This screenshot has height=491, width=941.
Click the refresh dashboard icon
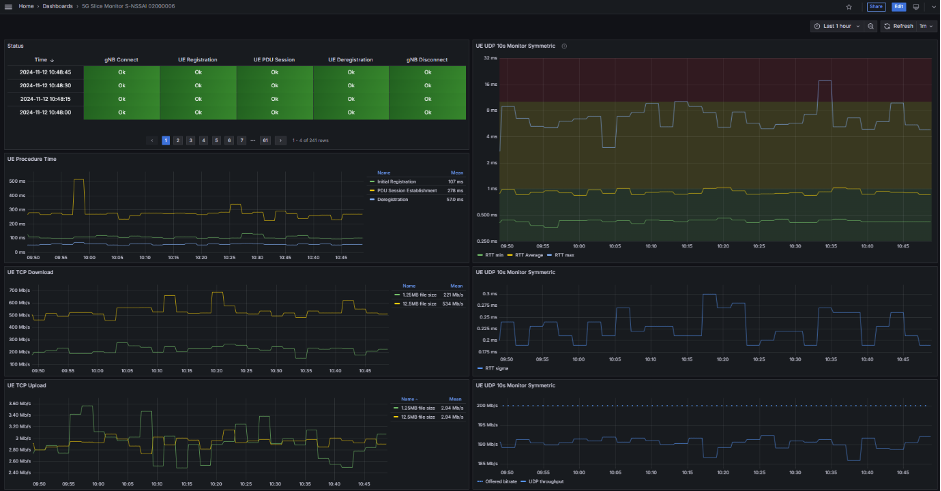point(887,26)
